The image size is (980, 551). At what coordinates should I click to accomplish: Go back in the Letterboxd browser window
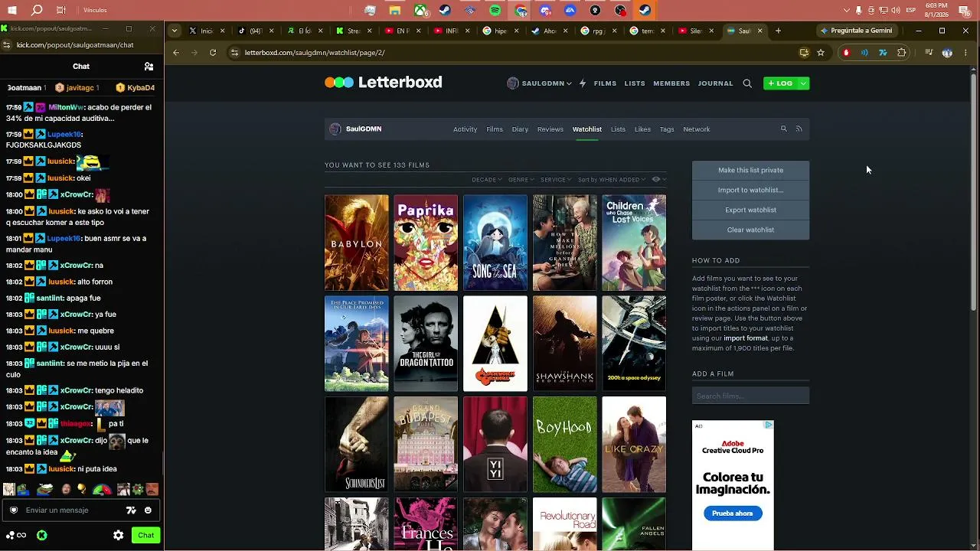click(x=176, y=53)
